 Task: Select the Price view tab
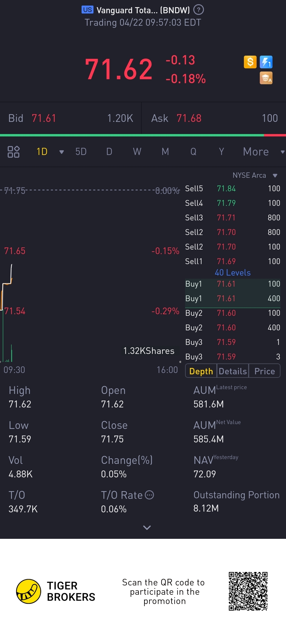pyautogui.click(x=264, y=371)
